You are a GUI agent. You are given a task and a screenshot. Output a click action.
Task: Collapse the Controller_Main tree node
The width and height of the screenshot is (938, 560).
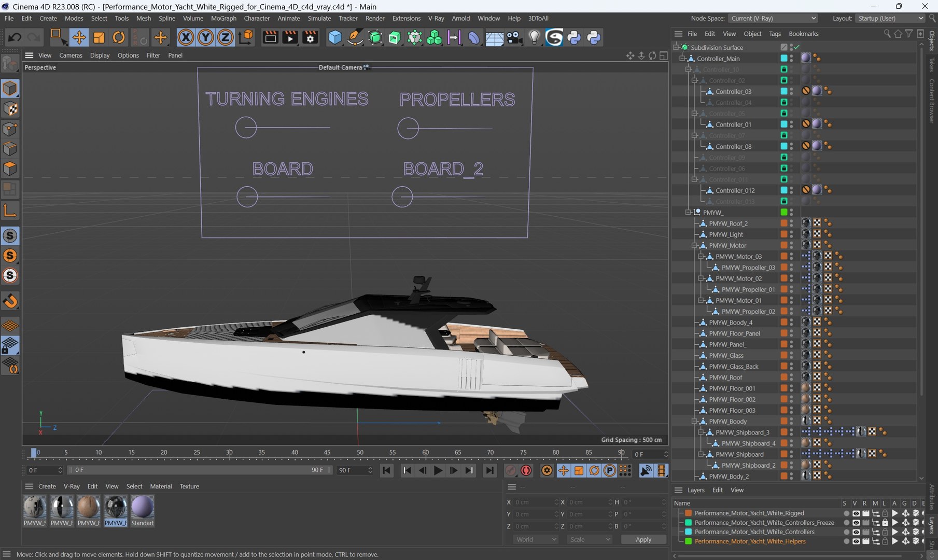click(682, 59)
